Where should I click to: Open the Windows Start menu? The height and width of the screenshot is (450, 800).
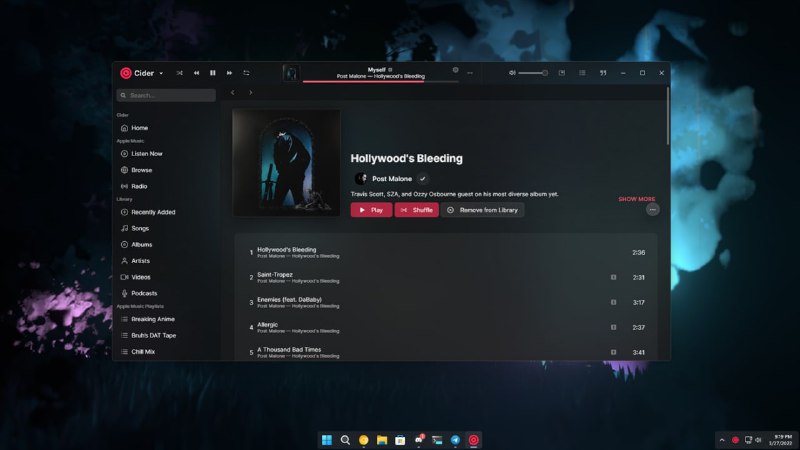pyautogui.click(x=327, y=440)
